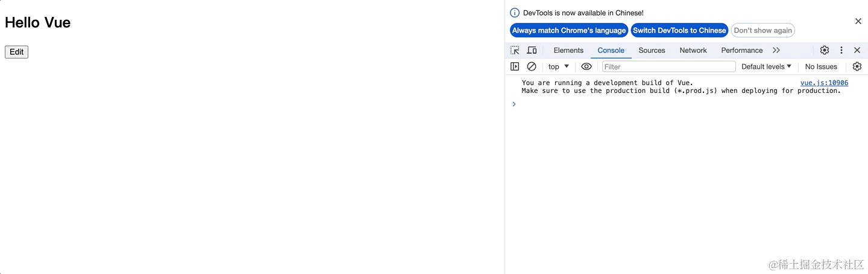The height and width of the screenshot is (274, 868).
Task: Show the console sidebar
Action: coord(515,66)
